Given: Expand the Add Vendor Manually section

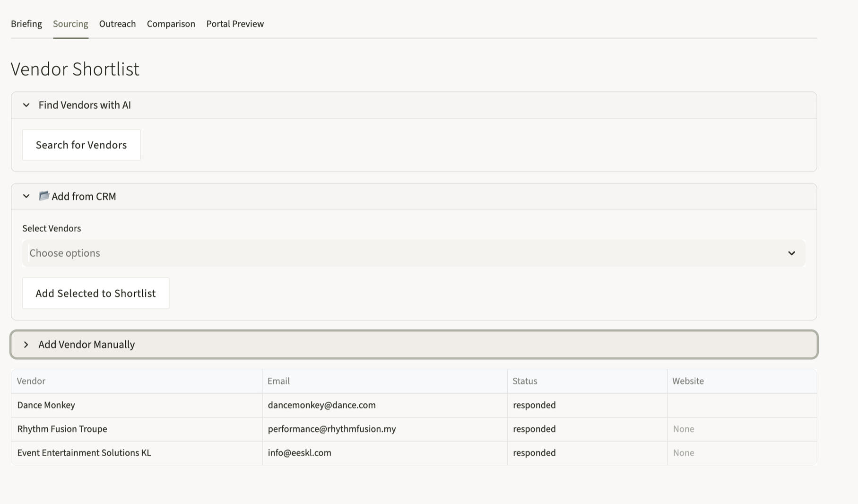Looking at the screenshot, I should coord(87,344).
